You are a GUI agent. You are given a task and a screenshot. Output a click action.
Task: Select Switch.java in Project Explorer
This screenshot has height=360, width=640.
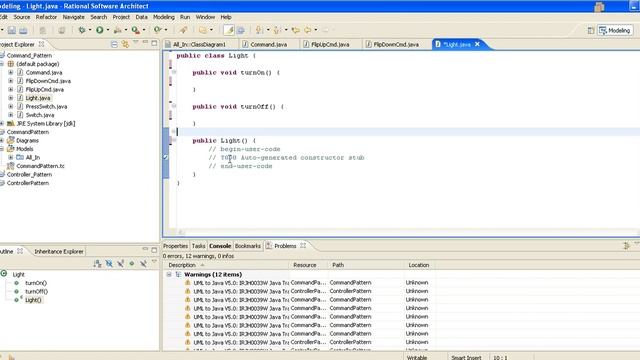[40, 115]
